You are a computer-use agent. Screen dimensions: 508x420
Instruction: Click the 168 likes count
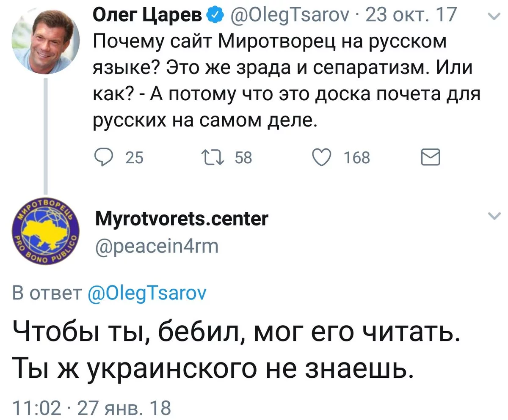pyautogui.click(x=356, y=158)
